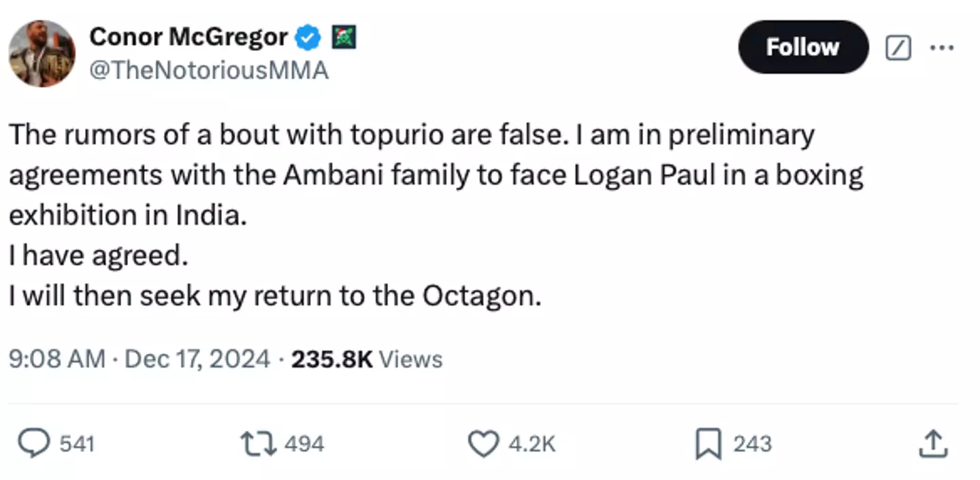This screenshot has width=980, height=480.
Task: Click the 494 reposts count
Action: [x=304, y=445]
